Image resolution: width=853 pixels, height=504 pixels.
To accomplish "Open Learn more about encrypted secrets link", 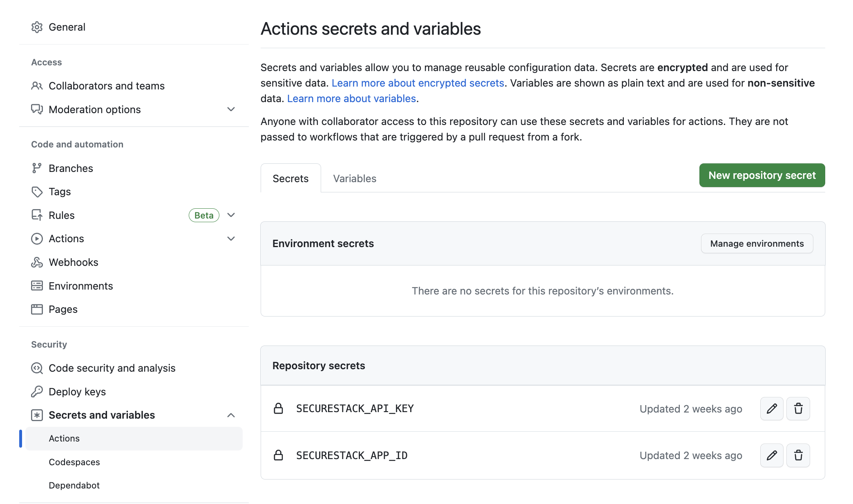I will [x=418, y=83].
